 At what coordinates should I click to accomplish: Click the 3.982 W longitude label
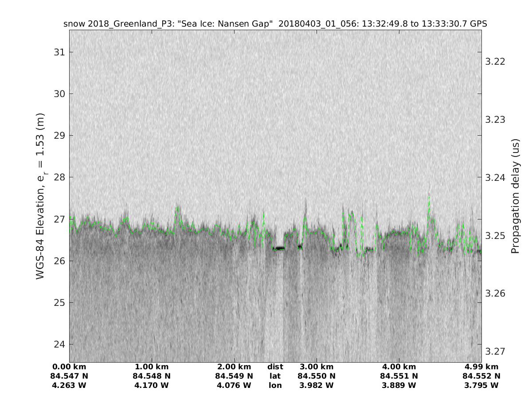[x=317, y=385]
